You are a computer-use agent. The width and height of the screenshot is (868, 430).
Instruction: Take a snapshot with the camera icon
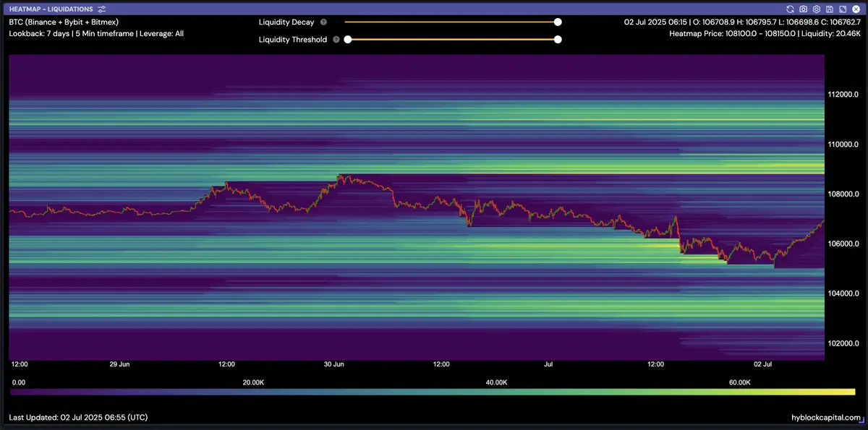pos(804,9)
